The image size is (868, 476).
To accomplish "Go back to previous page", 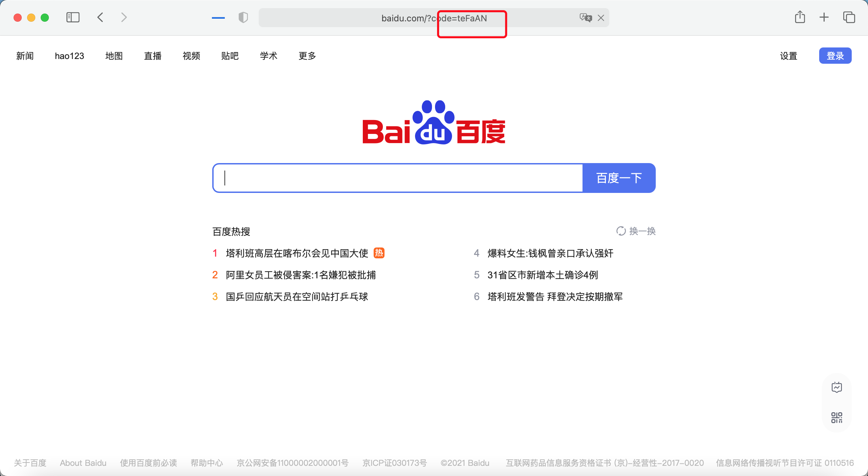I will (x=100, y=17).
